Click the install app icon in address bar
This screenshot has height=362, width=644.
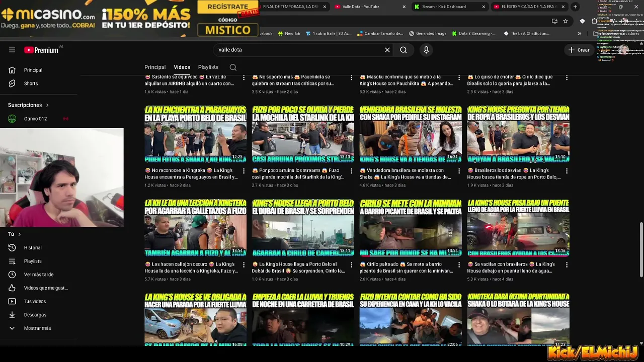[x=554, y=21]
